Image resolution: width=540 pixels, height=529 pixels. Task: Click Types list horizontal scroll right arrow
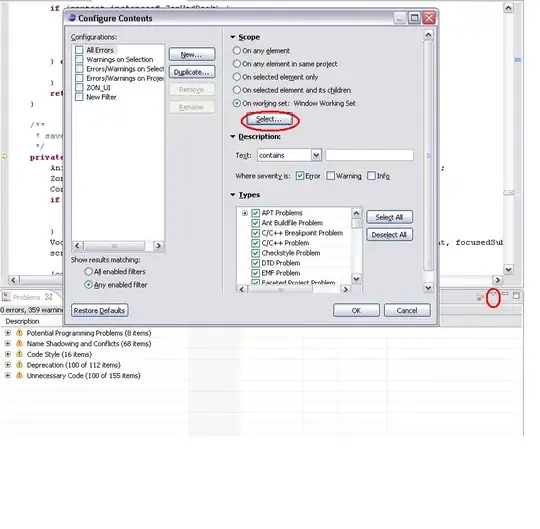345,289
